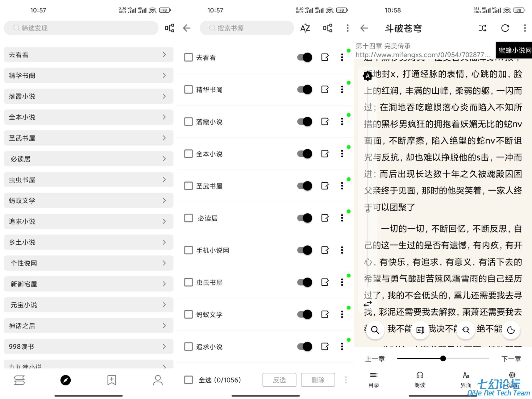Tap the A-Z sort icon

pos(305,28)
